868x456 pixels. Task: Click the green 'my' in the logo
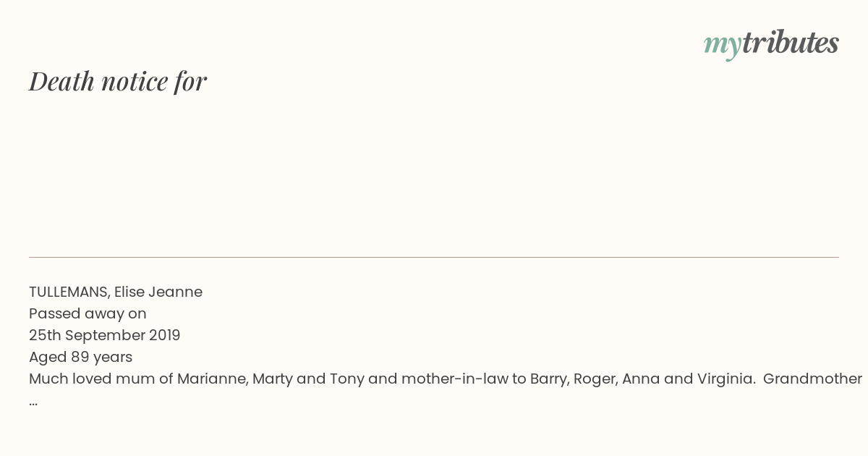click(x=722, y=46)
